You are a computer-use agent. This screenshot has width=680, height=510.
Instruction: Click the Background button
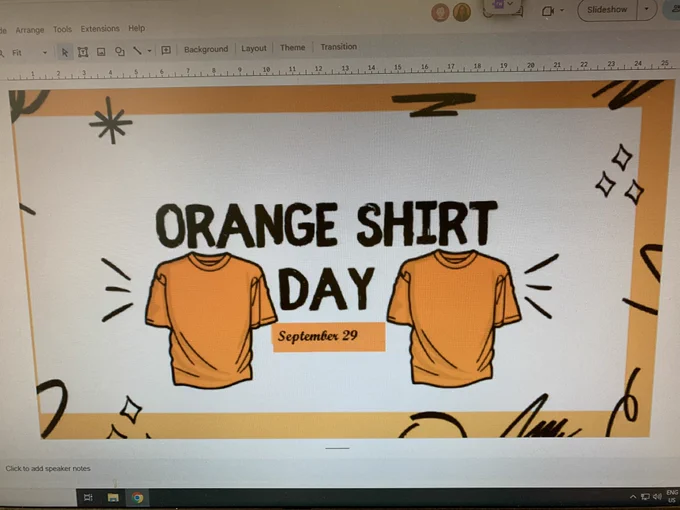(x=206, y=49)
